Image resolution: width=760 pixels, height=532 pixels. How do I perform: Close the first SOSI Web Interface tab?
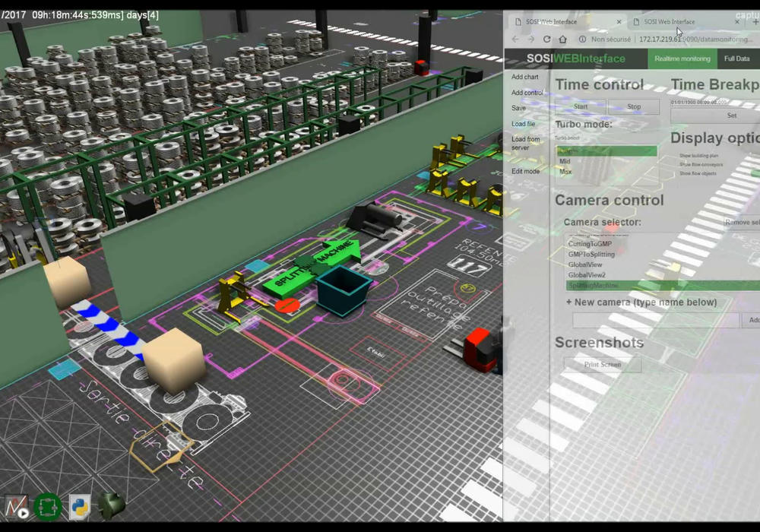(x=619, y=22)
